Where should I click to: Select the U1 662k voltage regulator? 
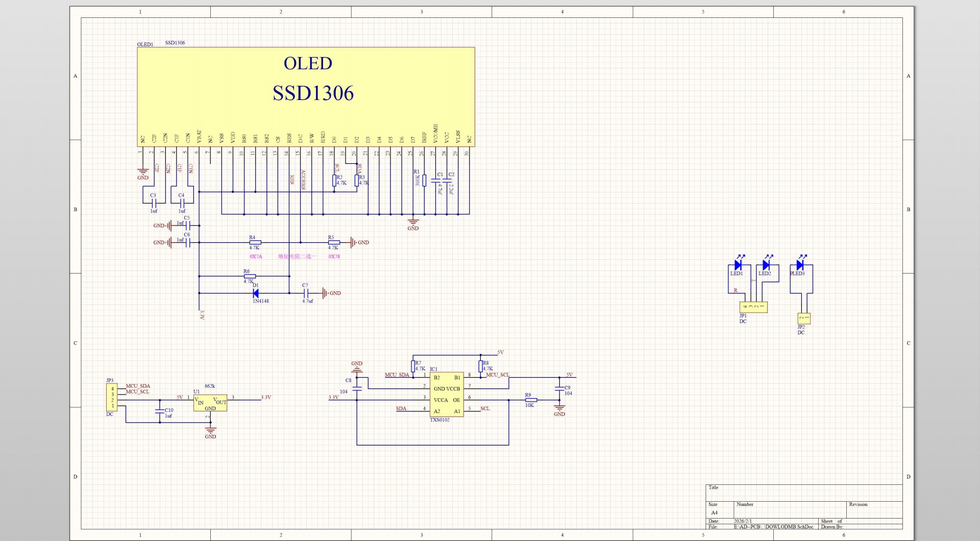point(210,403)
